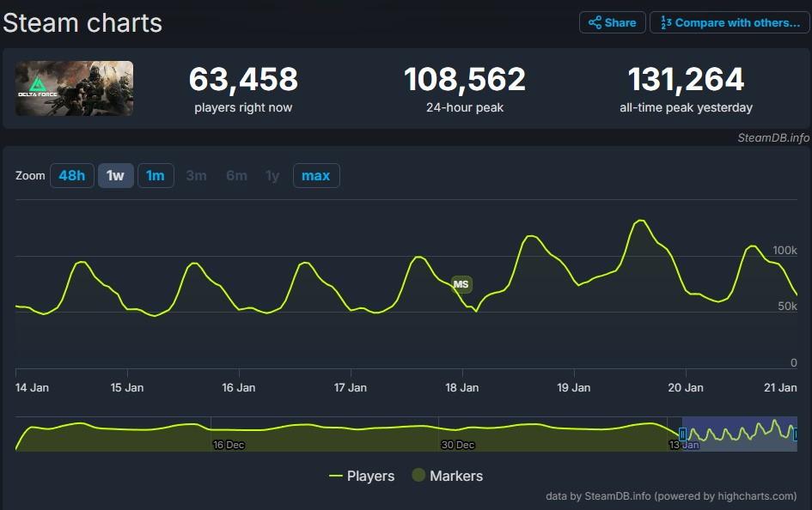This screenshot has width=812, height=510.
Task: Grab the right navigator range handle
Action: pyautogui.click(x=796, y=434)
